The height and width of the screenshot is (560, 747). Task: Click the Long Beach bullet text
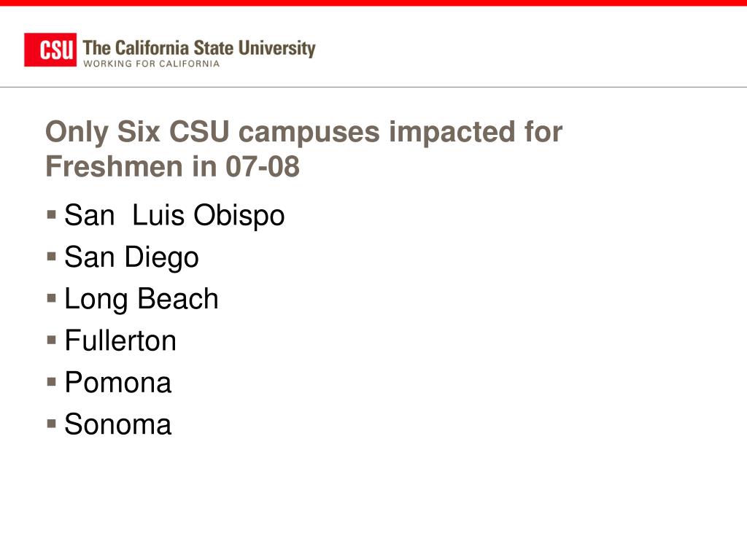coord(142,299)
